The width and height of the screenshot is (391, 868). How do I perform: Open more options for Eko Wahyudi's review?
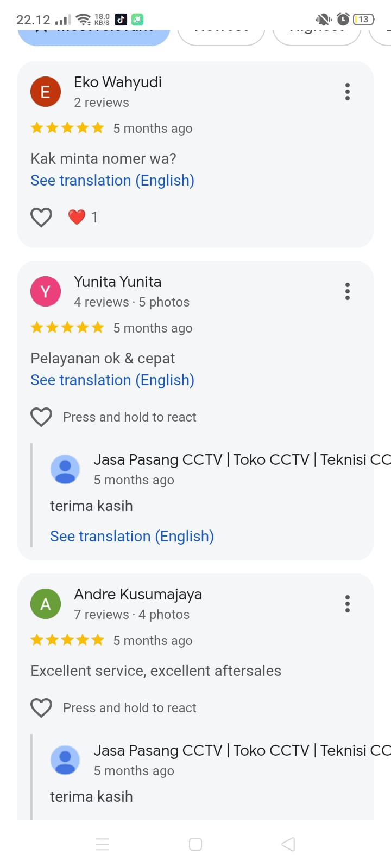point(348,92)
